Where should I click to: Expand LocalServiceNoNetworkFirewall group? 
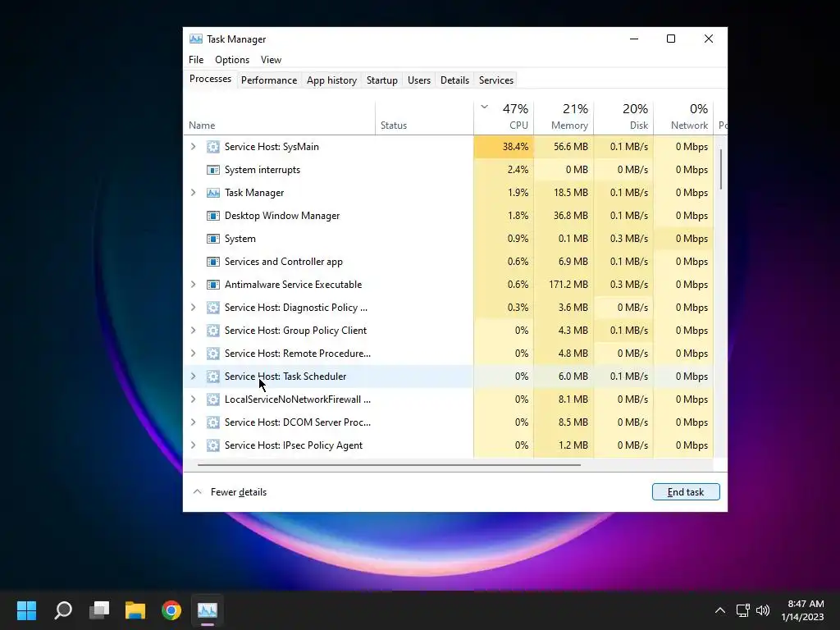(194, 399)
